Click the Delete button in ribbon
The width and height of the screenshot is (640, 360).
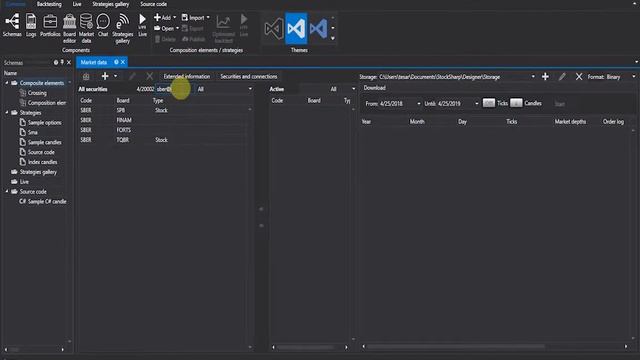[x=165, y=39]
